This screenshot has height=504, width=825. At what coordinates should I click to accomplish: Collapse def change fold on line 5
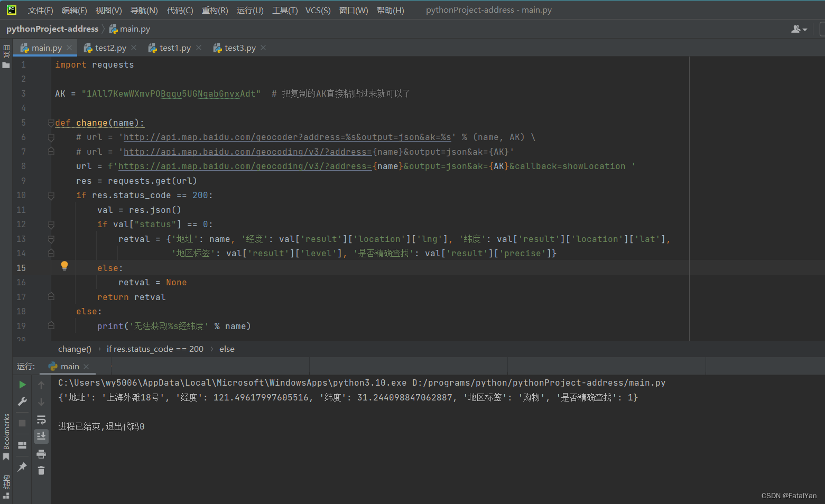51,123
